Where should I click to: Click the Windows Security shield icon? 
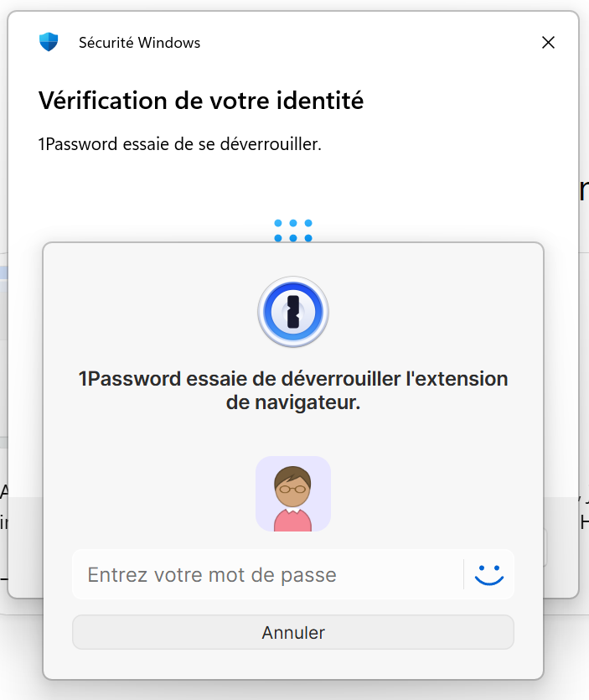click(x=49, y=42)
